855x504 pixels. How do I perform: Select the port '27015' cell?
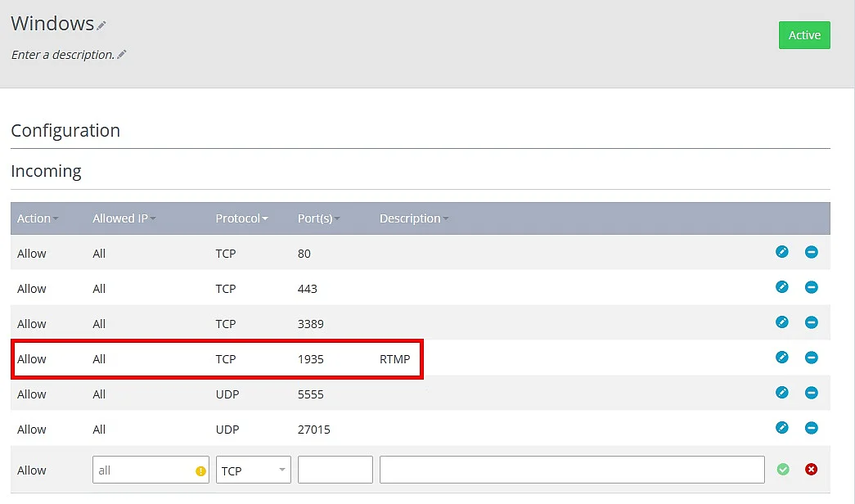tap(314, 430)
